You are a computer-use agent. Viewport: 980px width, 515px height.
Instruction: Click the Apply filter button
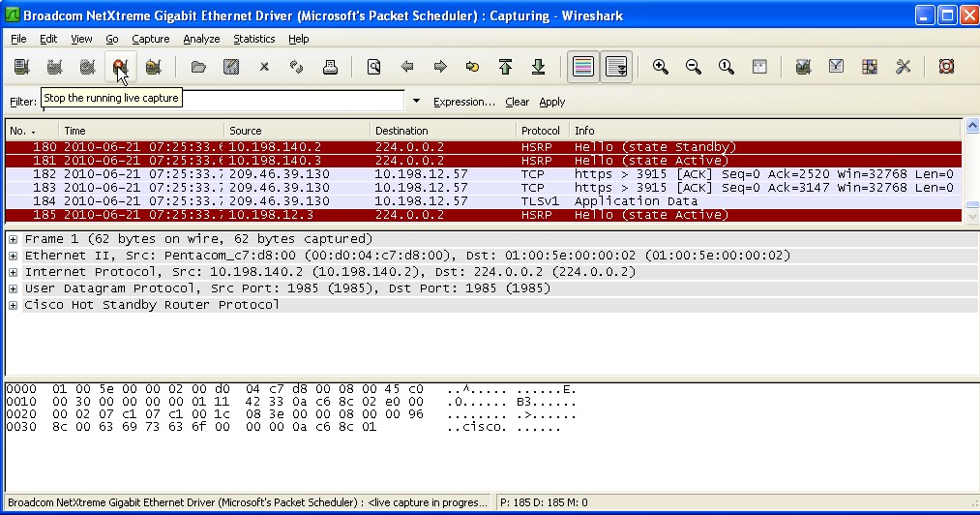coord(552,102)
